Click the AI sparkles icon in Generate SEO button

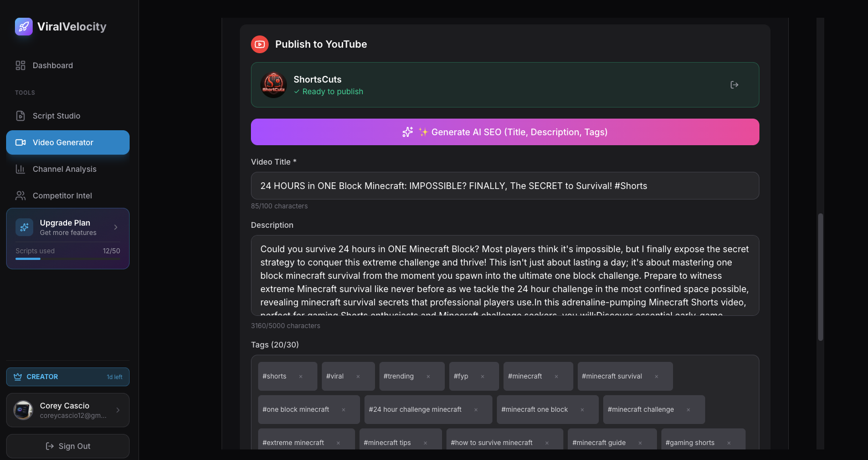[x=407, y=132]
